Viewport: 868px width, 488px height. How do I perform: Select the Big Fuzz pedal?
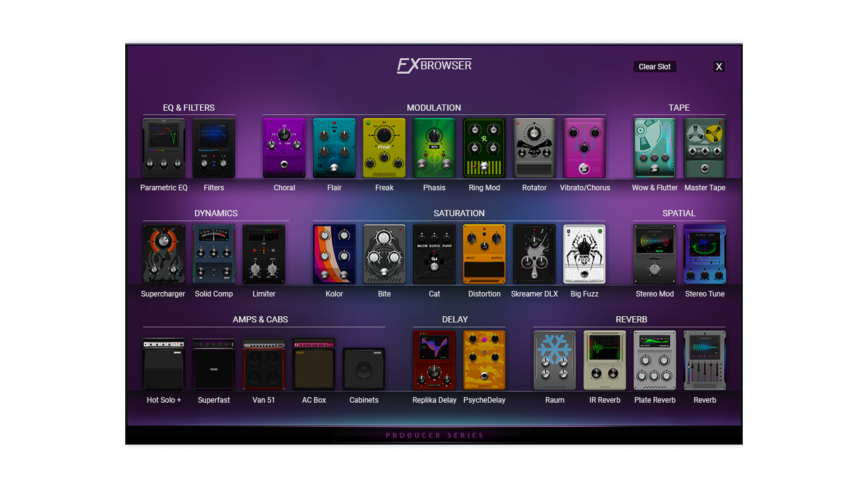(x=584, y=254)
